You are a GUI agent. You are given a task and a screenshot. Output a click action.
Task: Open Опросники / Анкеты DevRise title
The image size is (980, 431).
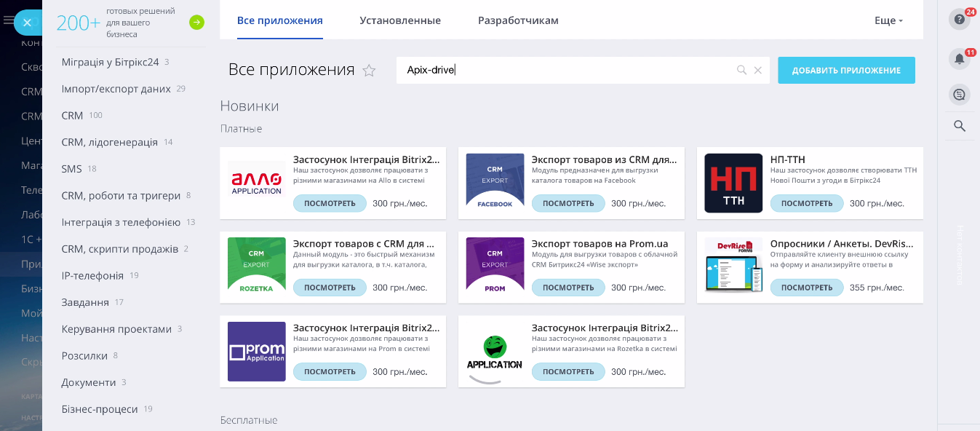click(842, 244)
